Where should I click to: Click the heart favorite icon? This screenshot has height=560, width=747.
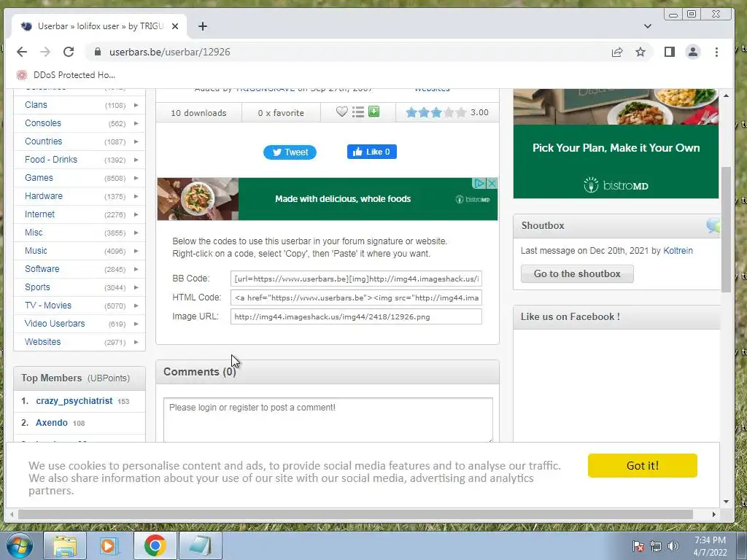[x=341, y=112]
